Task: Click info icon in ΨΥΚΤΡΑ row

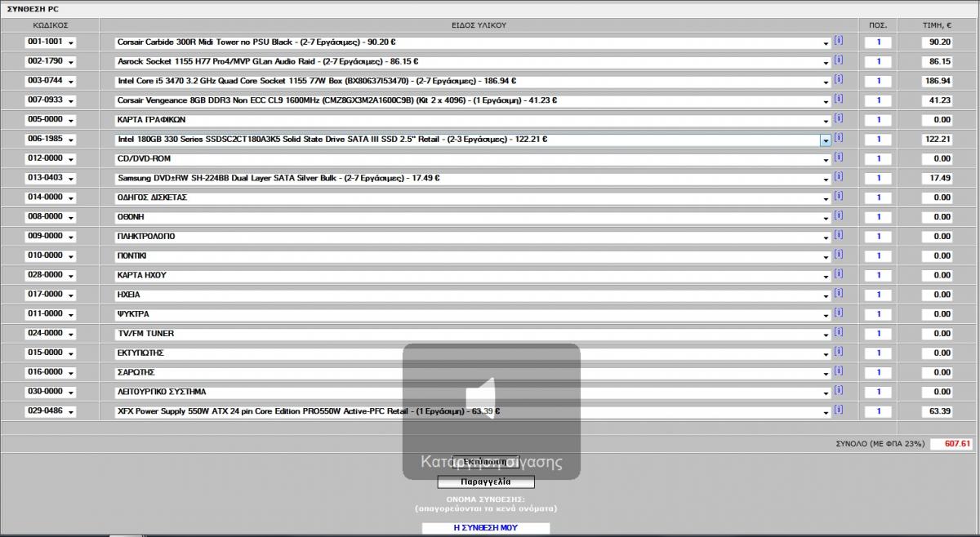Action: 838,313
